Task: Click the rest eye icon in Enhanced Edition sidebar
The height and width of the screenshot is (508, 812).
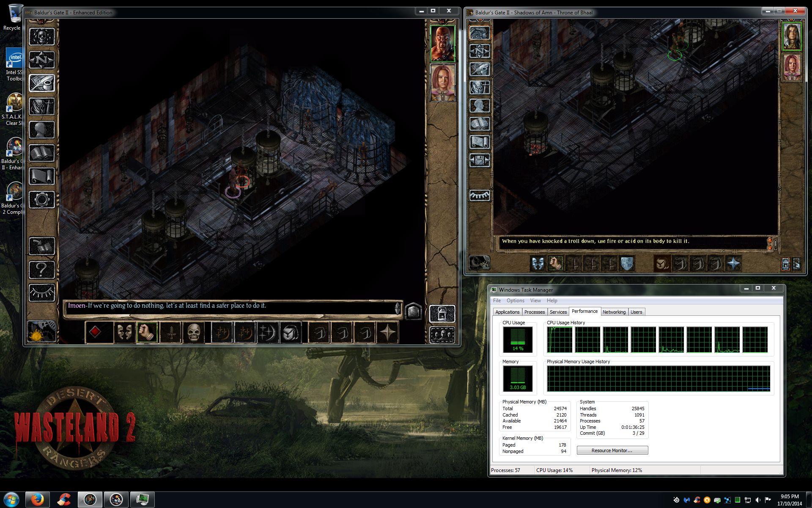Action: (x=41, y=293)
